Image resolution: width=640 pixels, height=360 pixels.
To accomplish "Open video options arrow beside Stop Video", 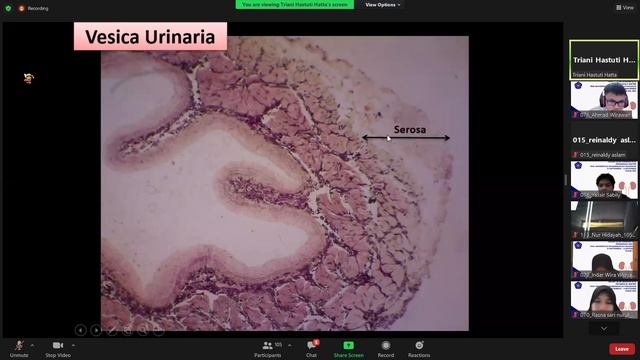I will coord(73,345).
